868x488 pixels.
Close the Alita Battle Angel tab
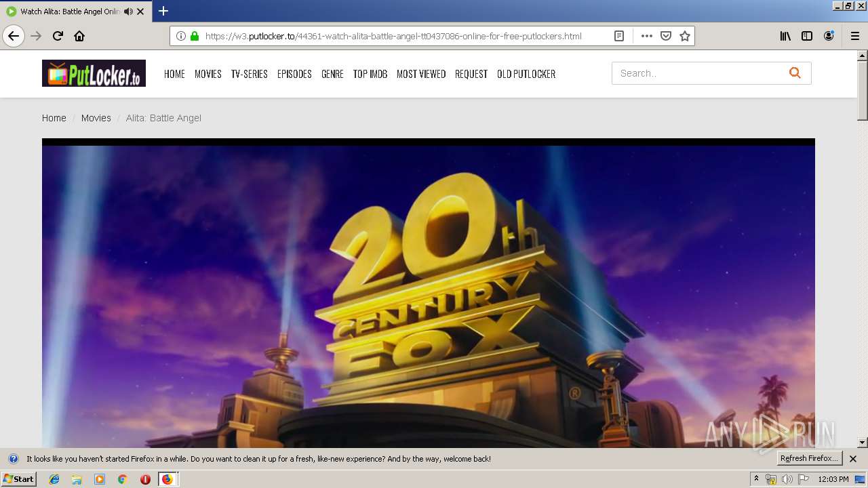(140, 12)
